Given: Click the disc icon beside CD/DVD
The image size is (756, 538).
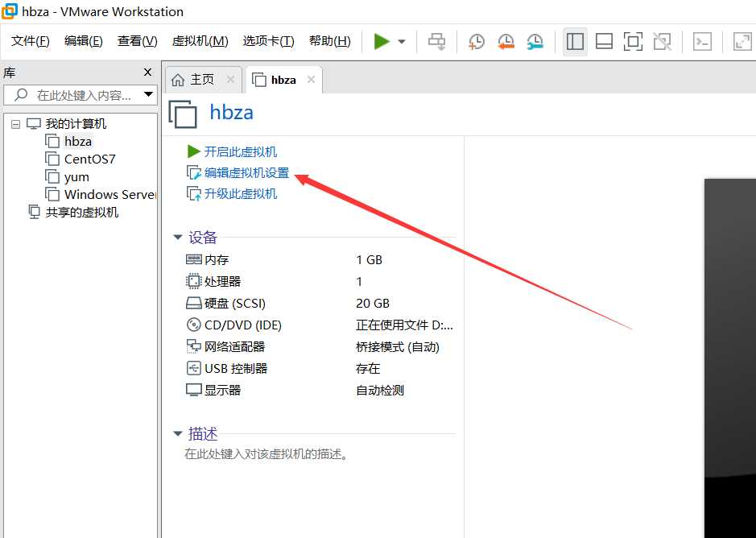Looking at the screenshot, I should tap(193, 325).
